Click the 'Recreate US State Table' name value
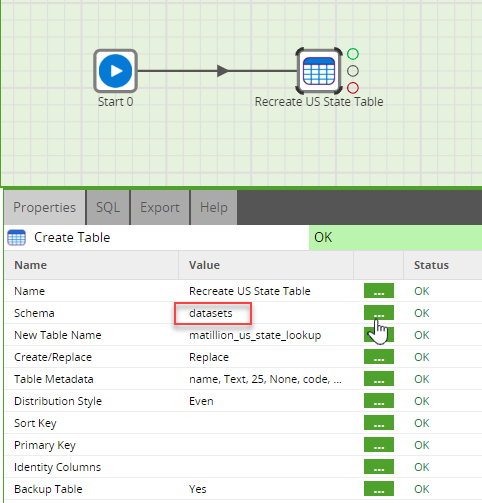Viewport: 482px width, 503px height. click(x=250, y=291)
